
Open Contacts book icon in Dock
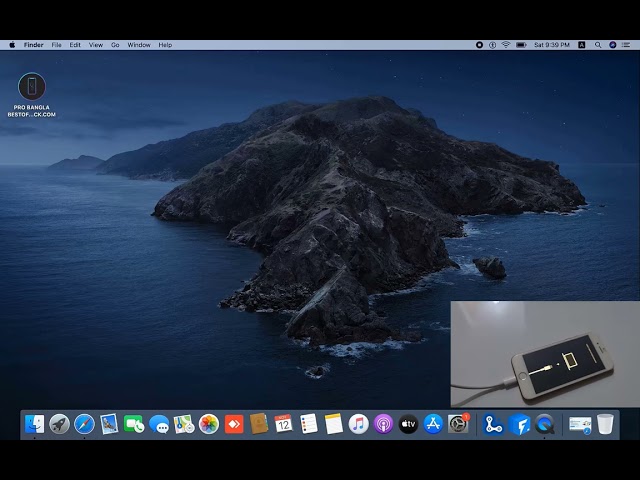pyautogui.click(x=259, y=424)
